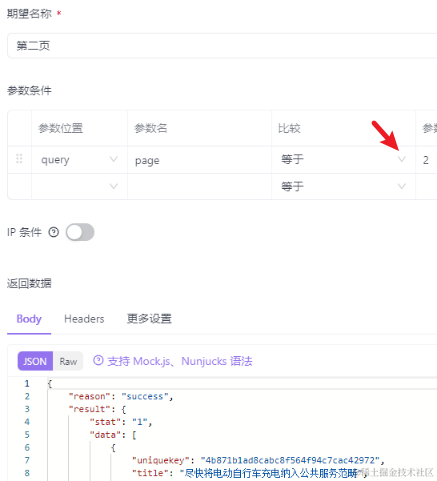Click the 参数条件 section label
This screenshot has width=437, height=481.
(x=29, y=90)
